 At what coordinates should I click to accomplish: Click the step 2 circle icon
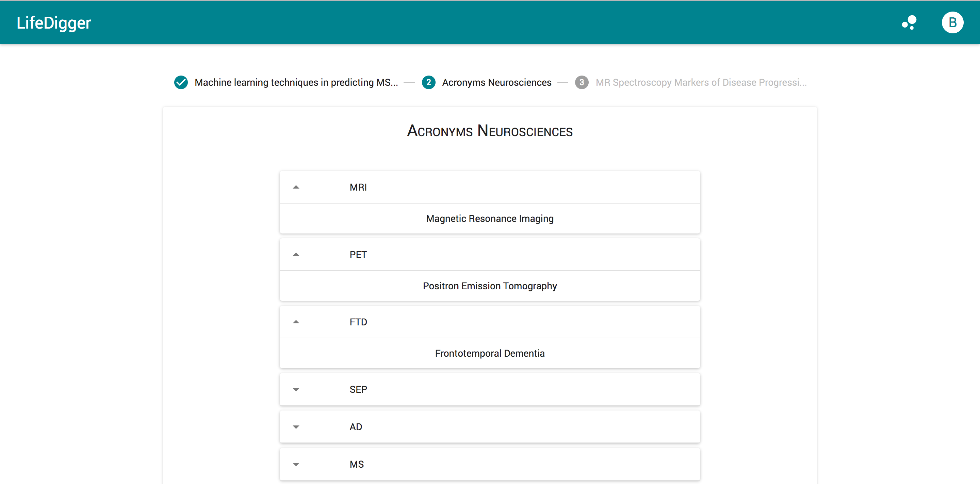[428, 82]
